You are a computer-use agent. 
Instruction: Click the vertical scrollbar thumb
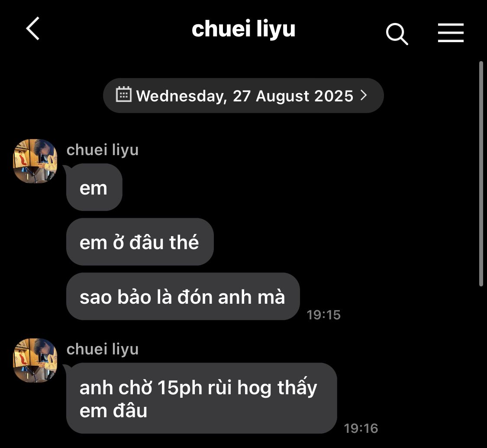tap(481, 173)
